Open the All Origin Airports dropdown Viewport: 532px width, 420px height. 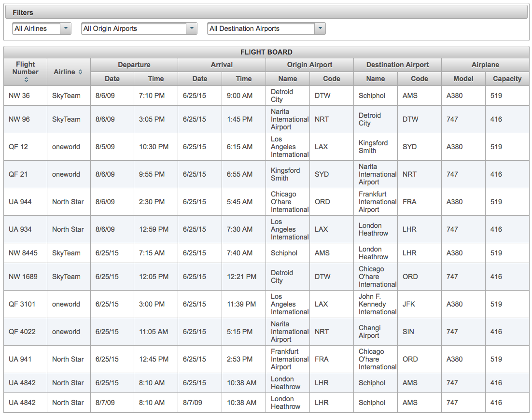[x=139, y=28]
